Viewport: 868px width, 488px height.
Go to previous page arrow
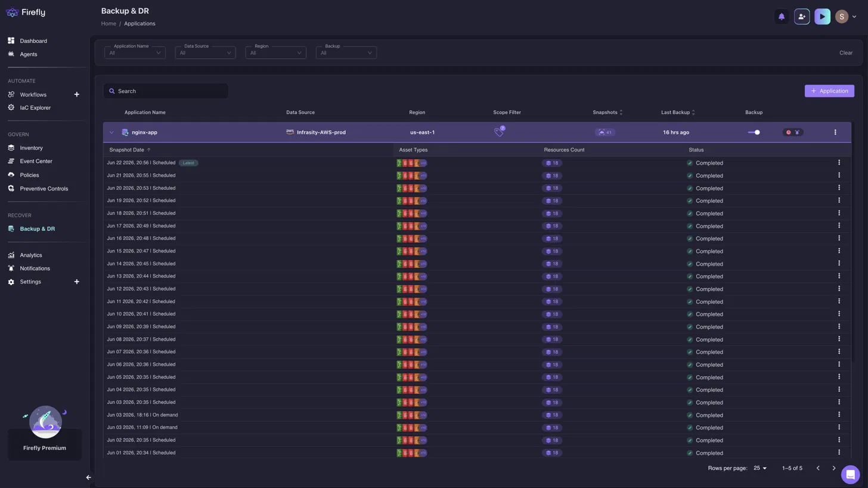(x=818, y=468)
